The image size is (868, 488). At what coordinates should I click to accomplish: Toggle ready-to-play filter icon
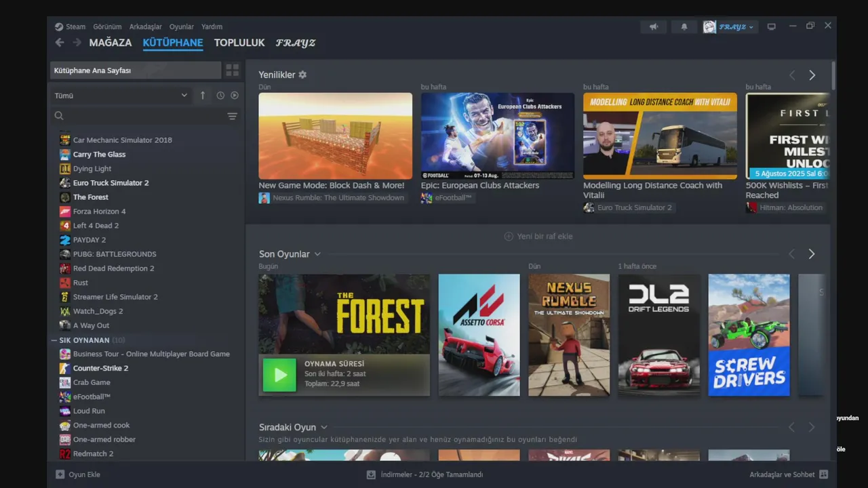(x=235, y=96)
